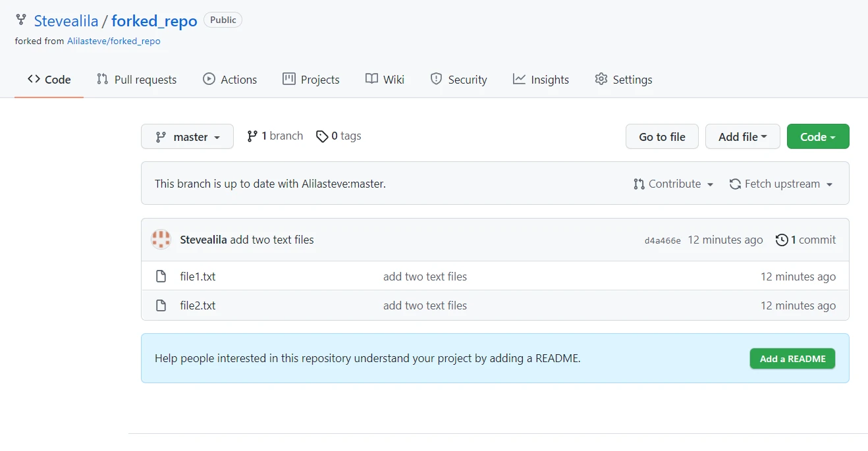Click the branch icon beside 1 branch
This screenshot has width=868, height=451.
(x=252, y=136)
